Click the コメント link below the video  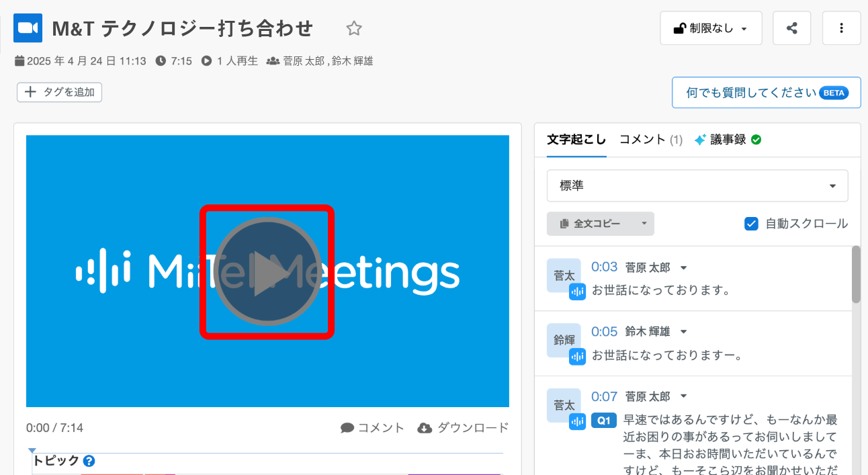pyautogui.click(x=373, y=428)
